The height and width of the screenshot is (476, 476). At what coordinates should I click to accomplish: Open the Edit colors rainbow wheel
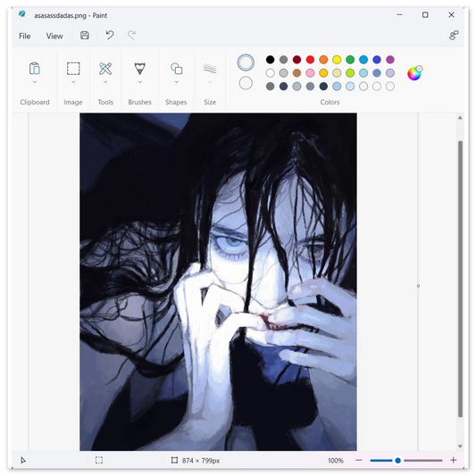point(414,73)
